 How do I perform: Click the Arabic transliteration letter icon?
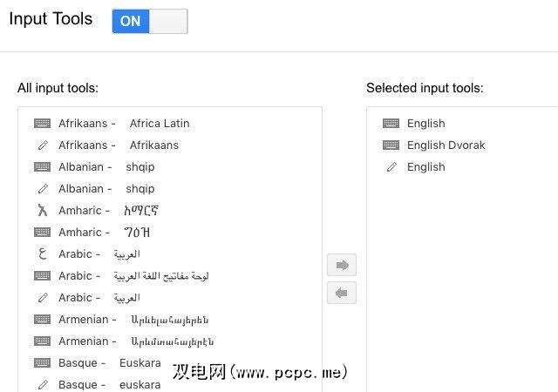43,253
